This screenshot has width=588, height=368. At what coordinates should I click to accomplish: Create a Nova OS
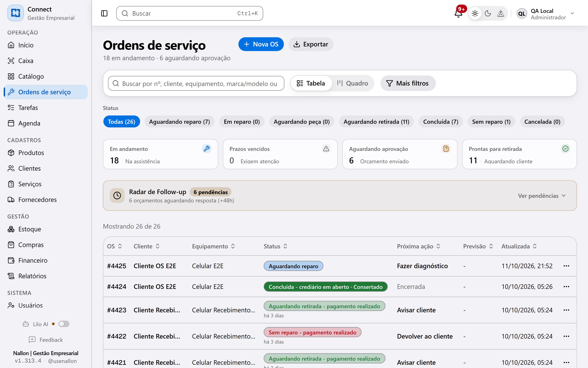coord(261,44)
